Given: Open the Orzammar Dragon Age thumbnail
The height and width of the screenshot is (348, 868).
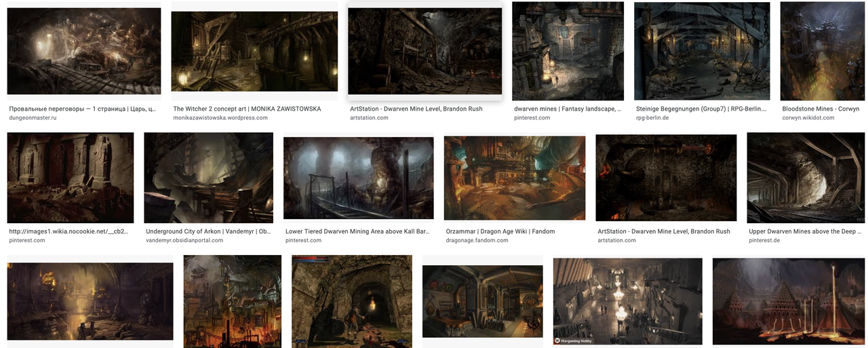Looking at the screenshot, I should [x=515, y=178].
